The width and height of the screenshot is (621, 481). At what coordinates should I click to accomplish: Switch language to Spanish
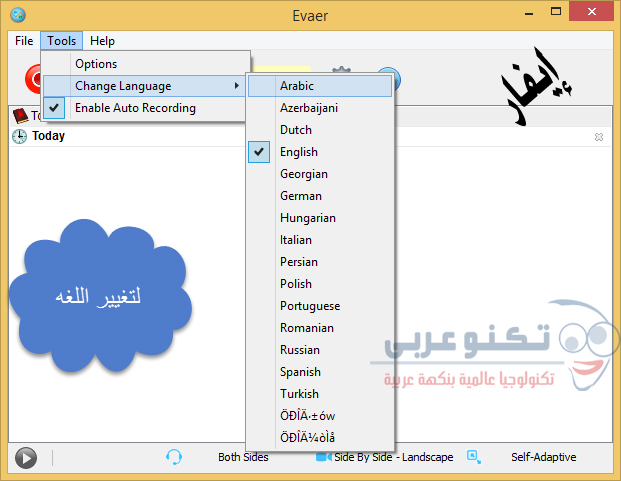pos(320,372)
